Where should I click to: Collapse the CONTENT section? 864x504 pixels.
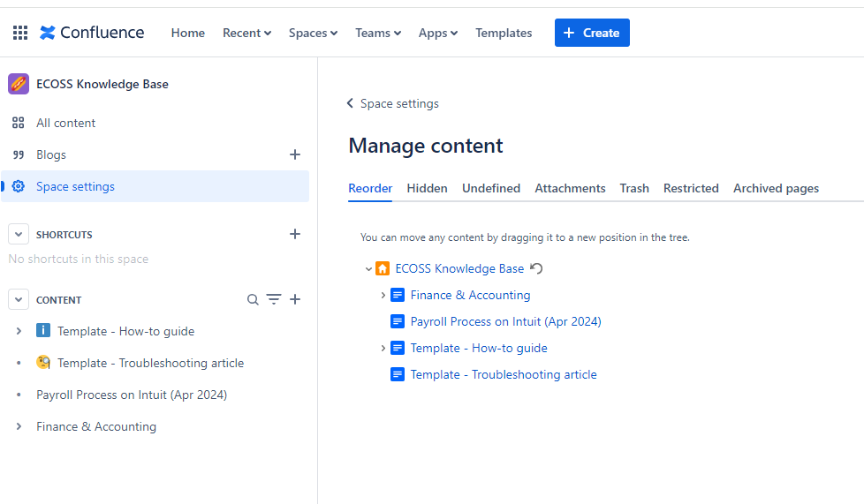[x=19, y=299]
